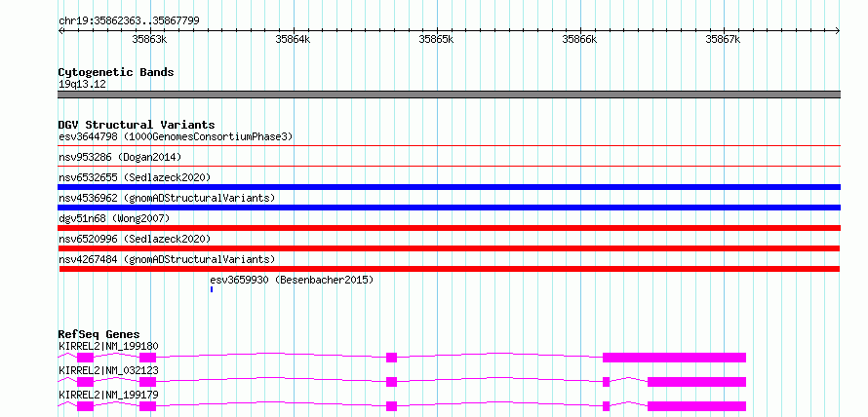Viewport: 868px width, 417px height.
Task: Click the red bar of nsv4267484
Action: coord(449,269)
